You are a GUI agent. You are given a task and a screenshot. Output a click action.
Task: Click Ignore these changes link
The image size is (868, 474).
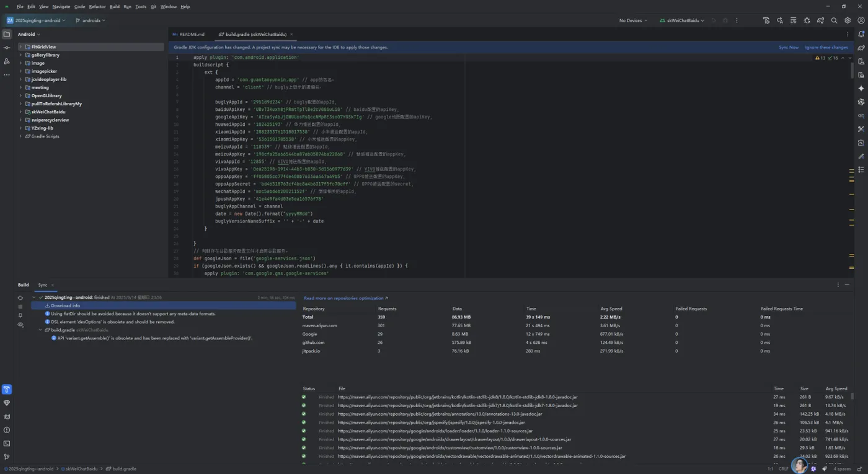pyautogui.click(x=826, y=47)
